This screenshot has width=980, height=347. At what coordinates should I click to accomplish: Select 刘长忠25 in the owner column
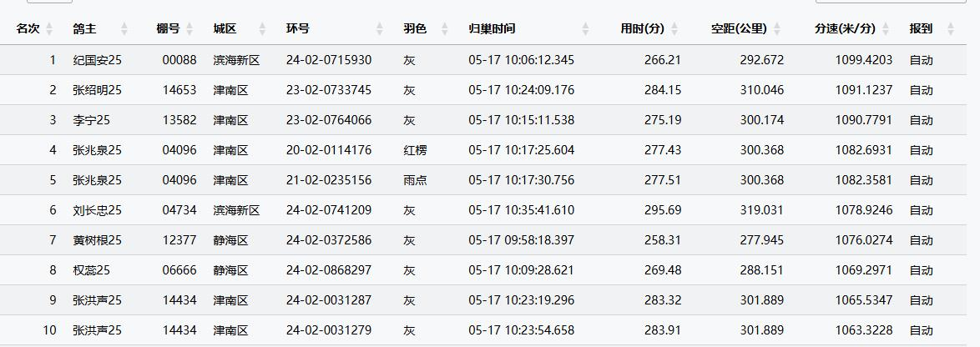coord(97,210)
